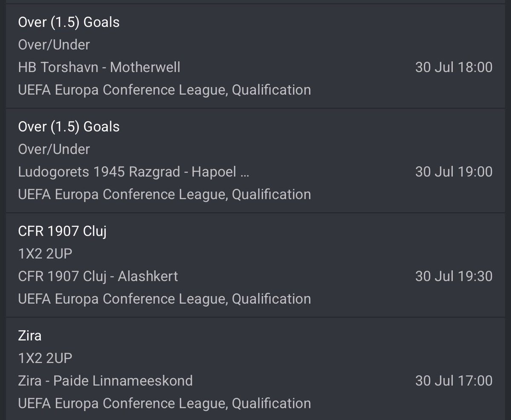Select the HB Torshavn - Motherwell match
Screen dimensions: 511x420
[x=99, y=67]
